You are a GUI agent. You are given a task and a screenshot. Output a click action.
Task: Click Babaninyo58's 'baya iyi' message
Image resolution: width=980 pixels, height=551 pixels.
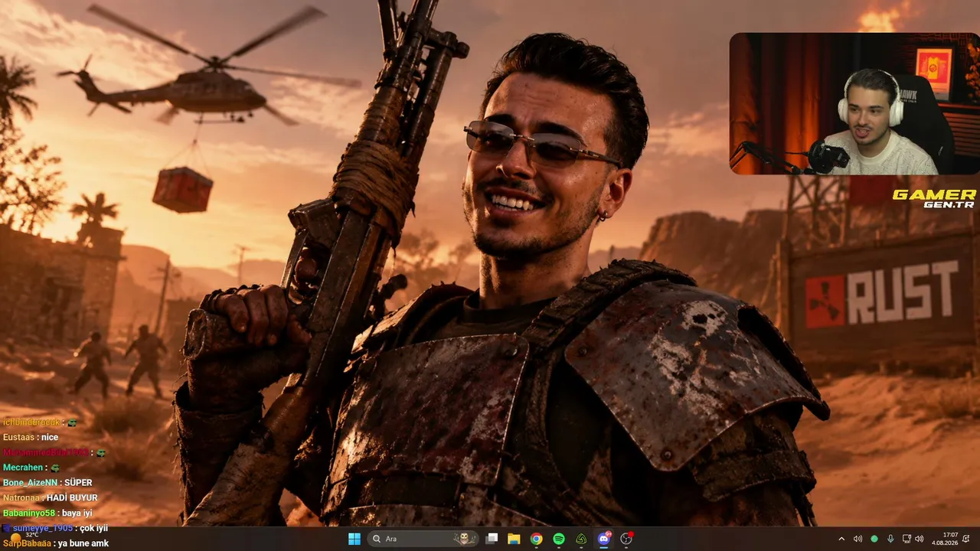(x=47, y=513)
